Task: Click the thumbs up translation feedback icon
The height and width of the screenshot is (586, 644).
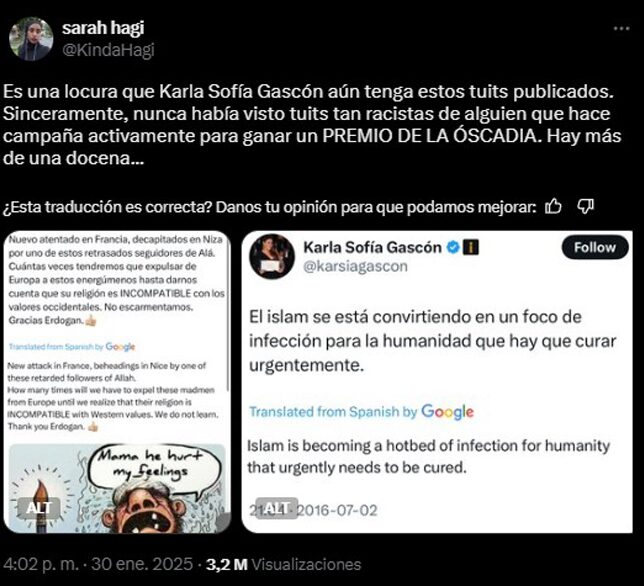Action: point(553,206)
